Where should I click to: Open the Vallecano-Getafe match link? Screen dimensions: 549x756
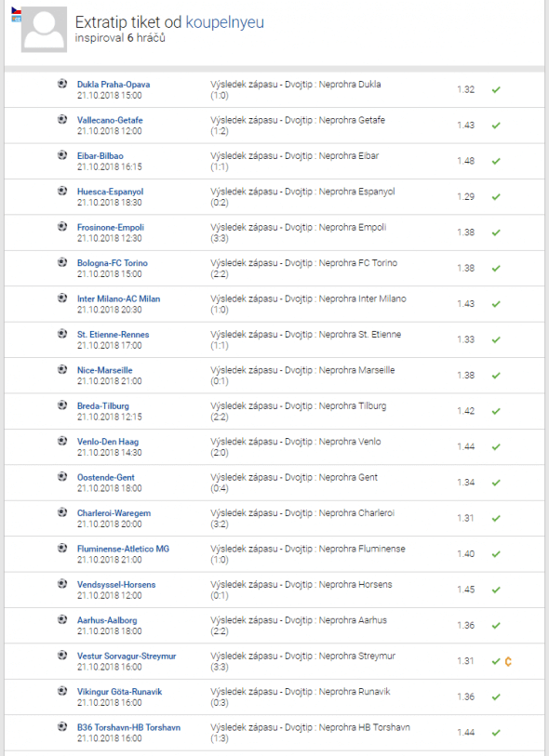point(110,120)
